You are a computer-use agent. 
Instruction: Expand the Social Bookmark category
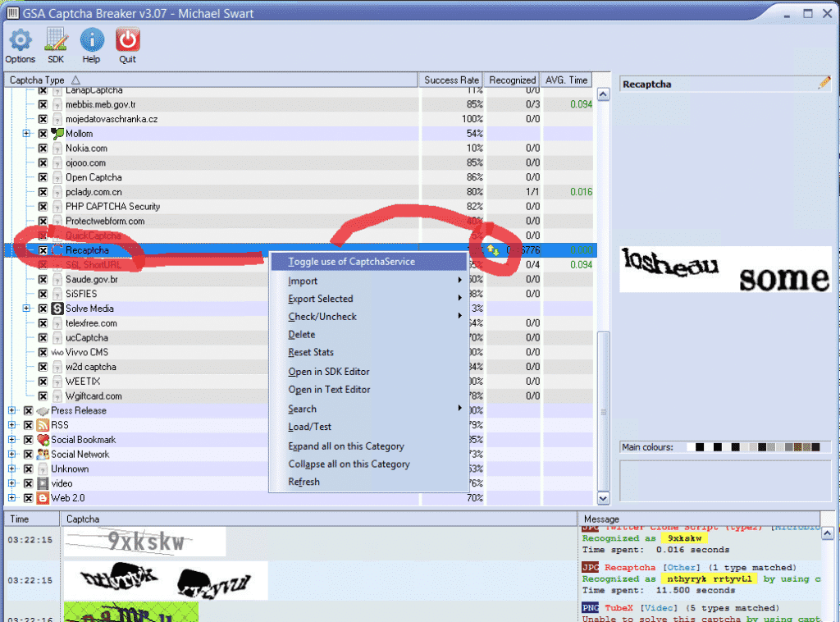point(11,440)
